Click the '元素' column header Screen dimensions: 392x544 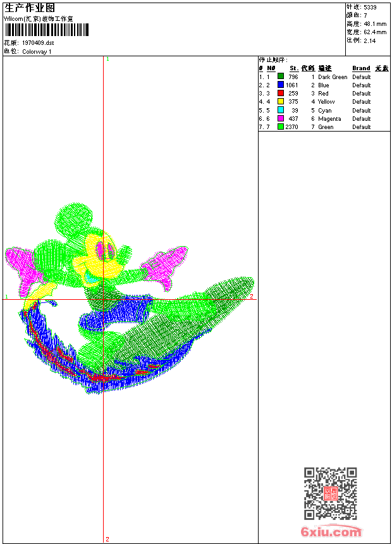tap(382, 68)
